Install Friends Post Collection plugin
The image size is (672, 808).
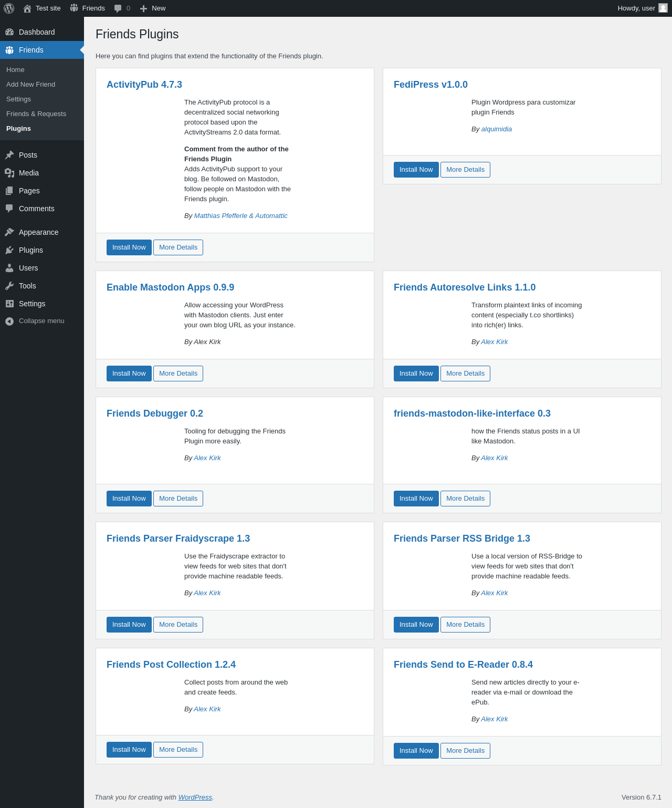point(129,750)
